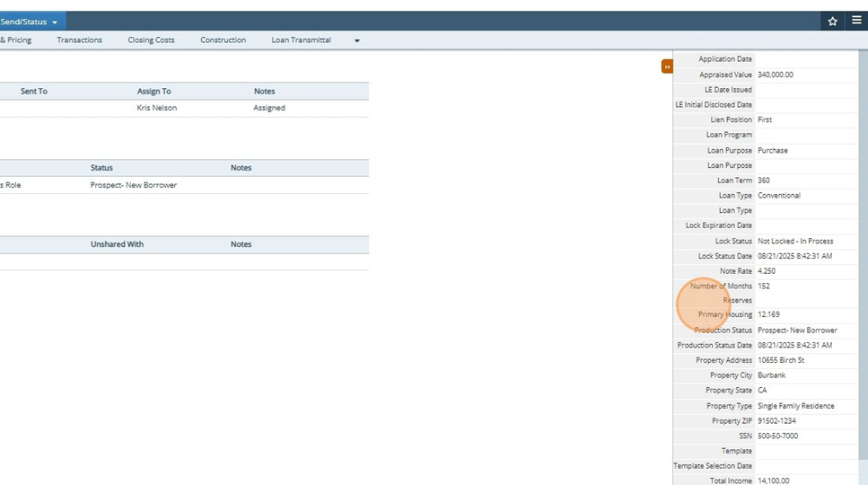868x485 pixels.
Task: Open the hamburger menu icon
Action: tap(856, 21)
